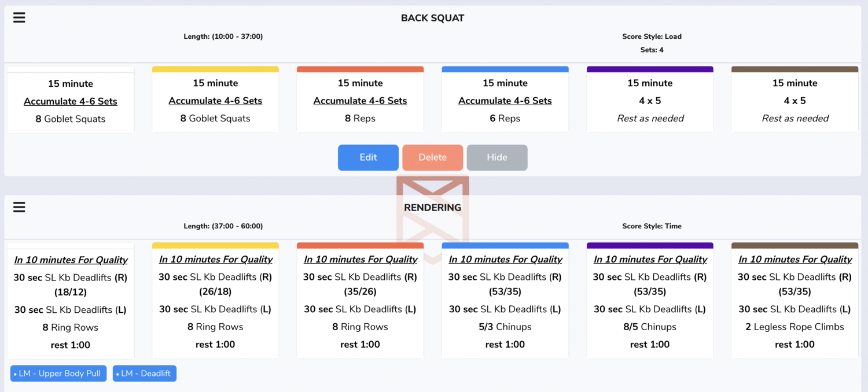Click 5/3 Chinups text
Image resolution: width=868 pixels, height=392 pixels.
coord(505,327)
